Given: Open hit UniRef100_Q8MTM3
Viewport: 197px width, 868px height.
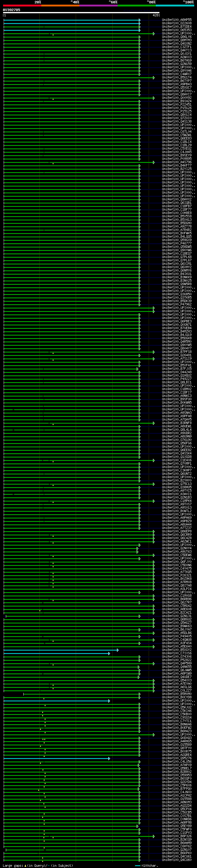Looking at the screenshot, I should point(177,40).
